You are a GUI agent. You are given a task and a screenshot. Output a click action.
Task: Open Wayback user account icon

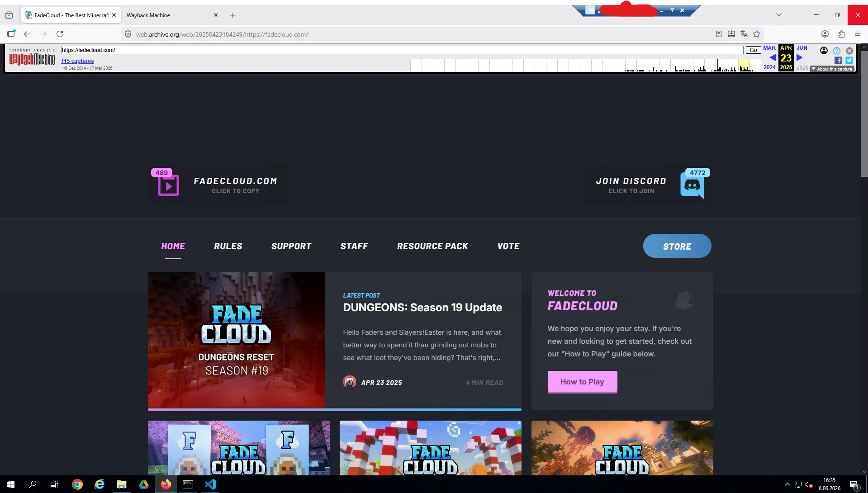click(824, 51)
